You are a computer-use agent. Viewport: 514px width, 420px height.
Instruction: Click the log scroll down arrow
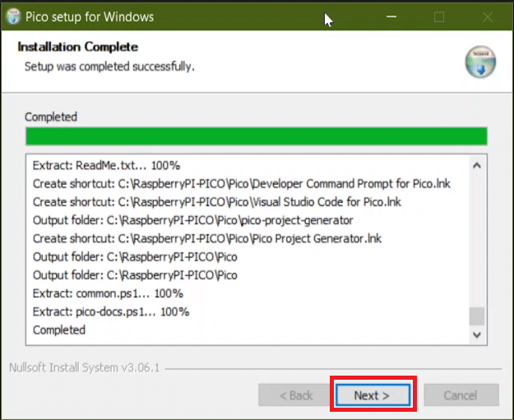pyautogui.click(x=477, y=335)
